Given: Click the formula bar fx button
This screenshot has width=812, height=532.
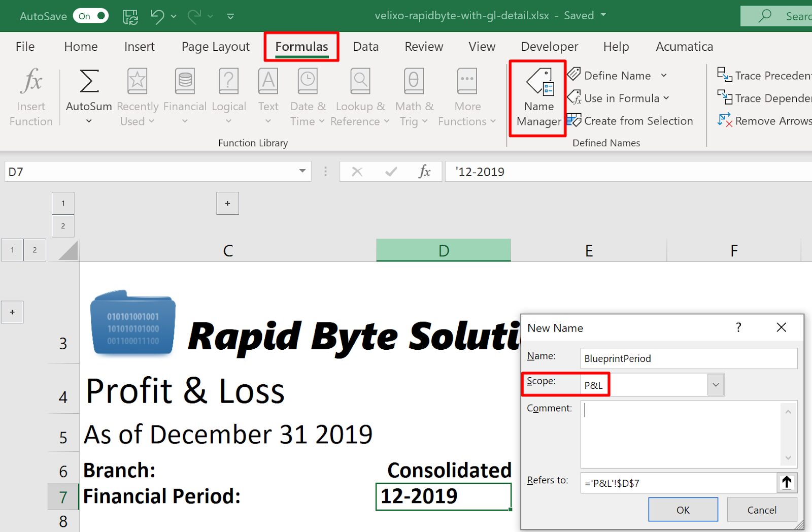Looking at the screenshot, I should tap(425, 172).
